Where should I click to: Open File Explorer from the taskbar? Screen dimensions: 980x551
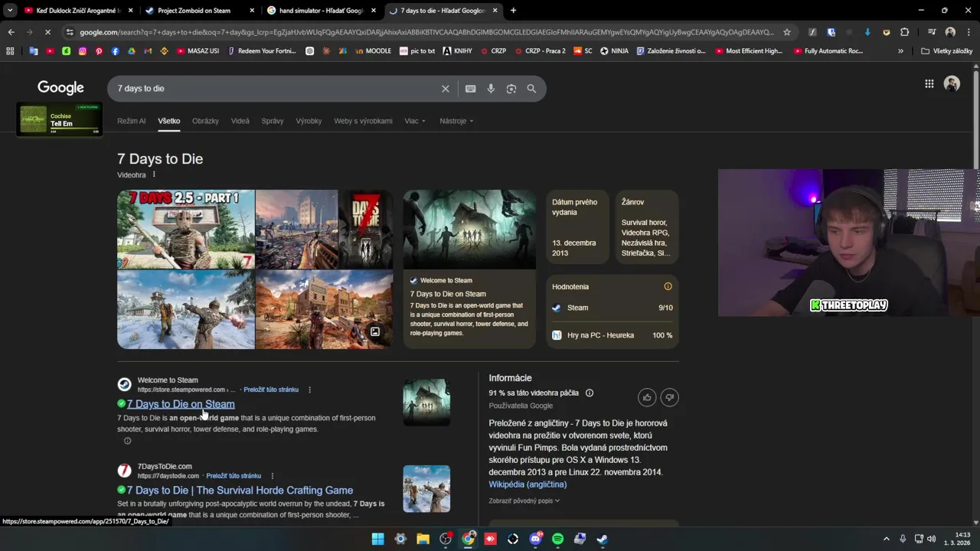pos(423,539)
